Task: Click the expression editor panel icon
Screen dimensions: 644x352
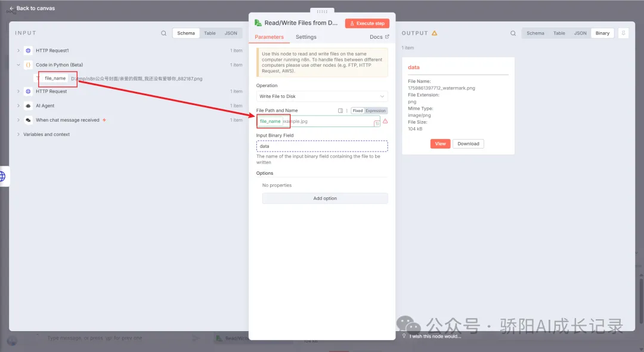Action: (x=340, y=110)
